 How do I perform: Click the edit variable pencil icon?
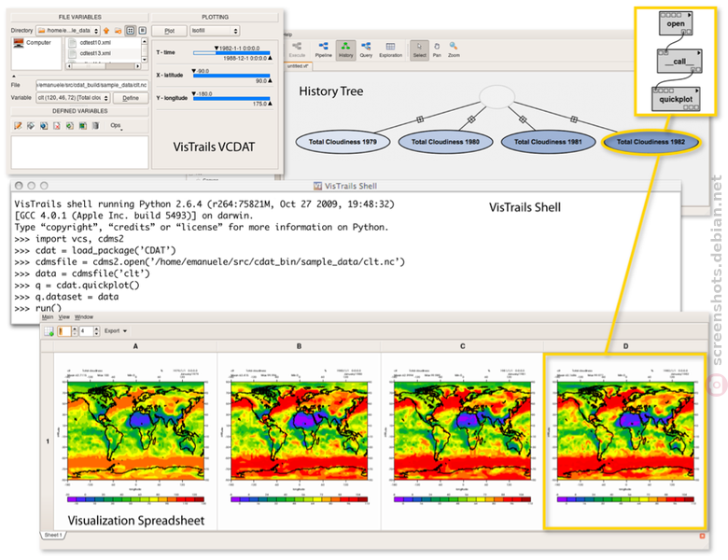[x=18, y=125]
